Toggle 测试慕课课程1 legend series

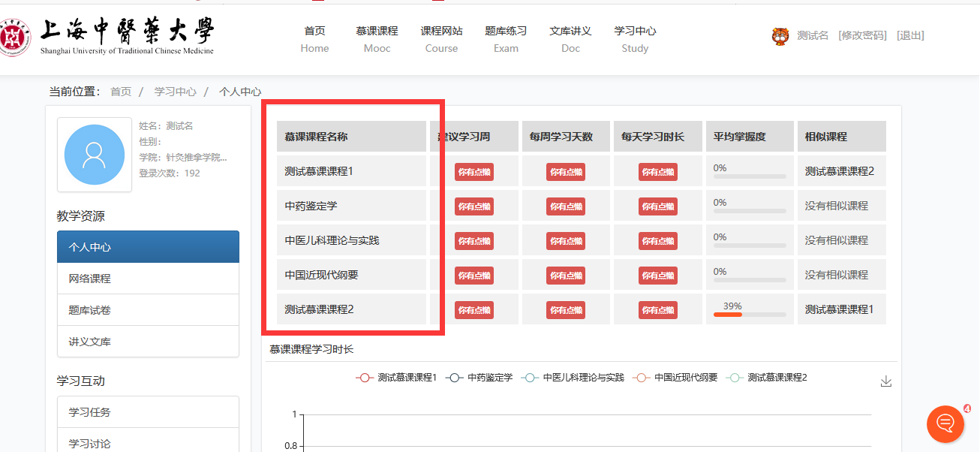pos(397,378)
